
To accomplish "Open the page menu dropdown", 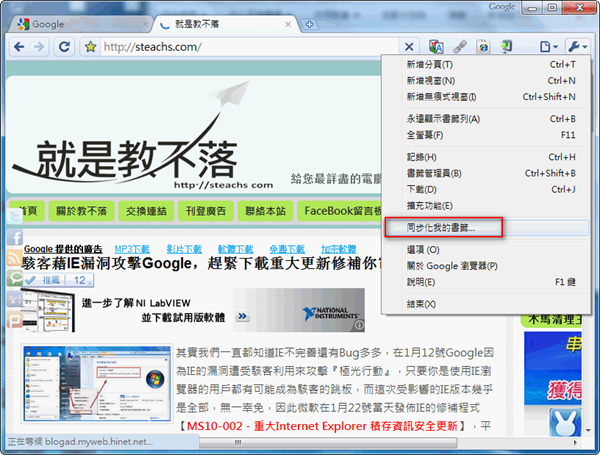I will (x=548, y=47).
